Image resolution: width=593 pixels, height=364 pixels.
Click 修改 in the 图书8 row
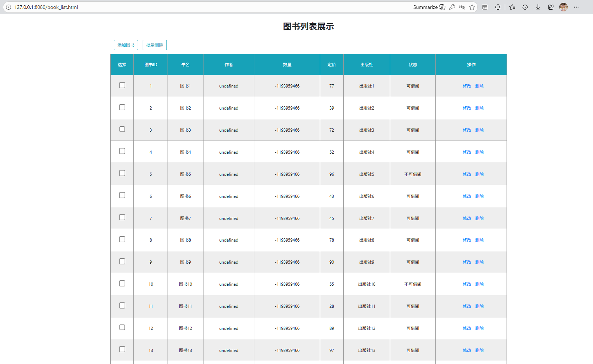coord(467,240)
